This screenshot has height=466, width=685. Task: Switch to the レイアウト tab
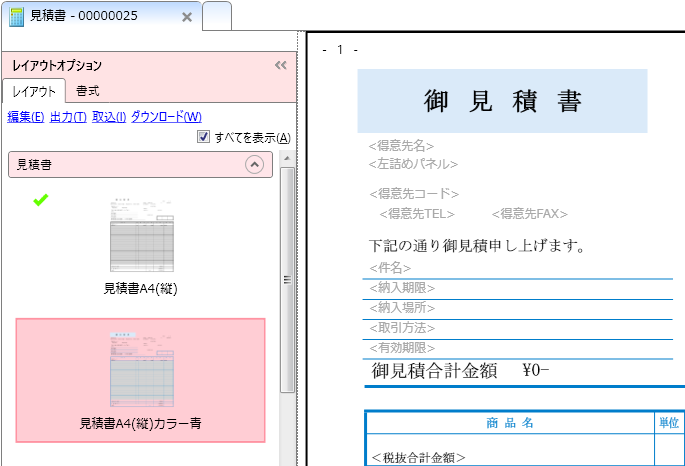[34, 91]
